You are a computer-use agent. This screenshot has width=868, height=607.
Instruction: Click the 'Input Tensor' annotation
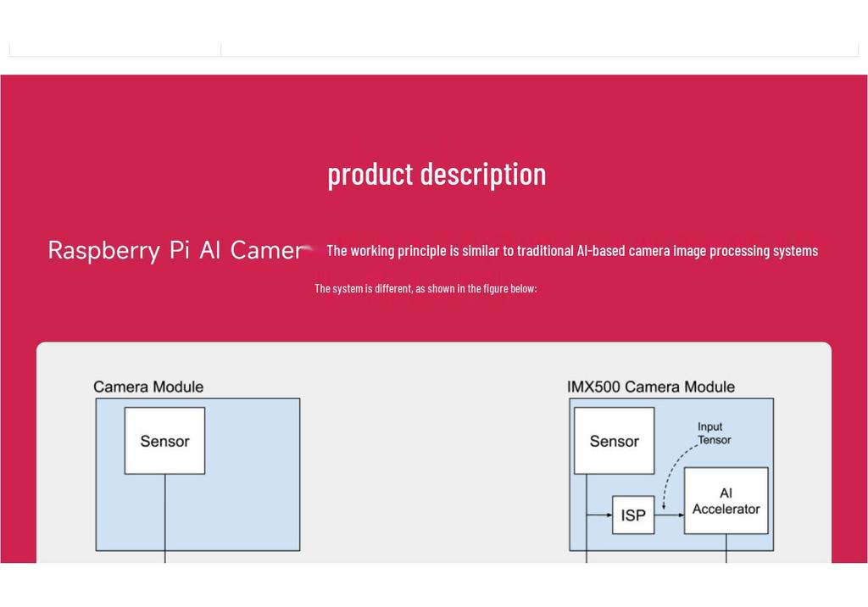coord(714,433)
